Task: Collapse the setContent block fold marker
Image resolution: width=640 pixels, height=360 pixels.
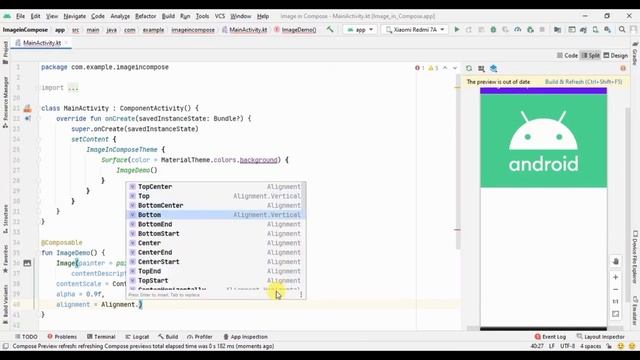Action: (38, 139)
